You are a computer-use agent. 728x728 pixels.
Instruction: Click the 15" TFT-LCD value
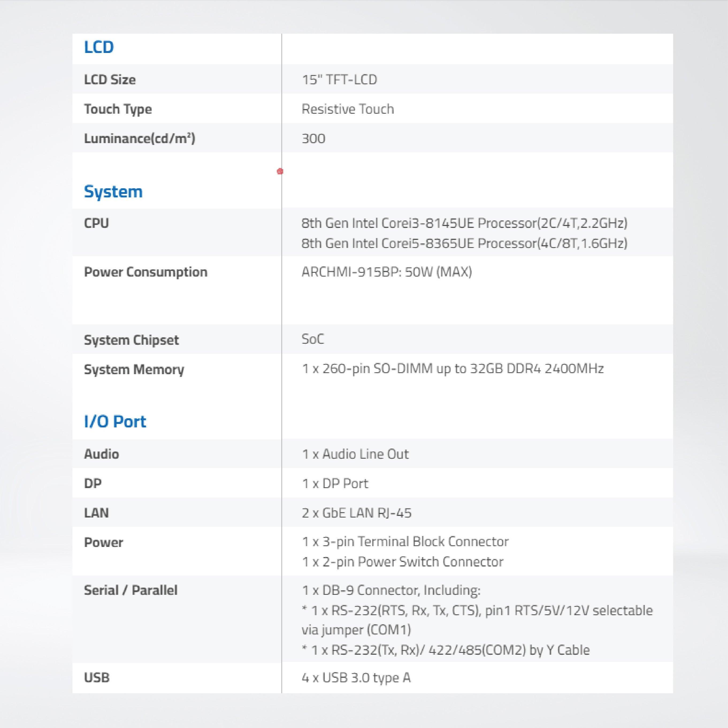tap(339, 79)
